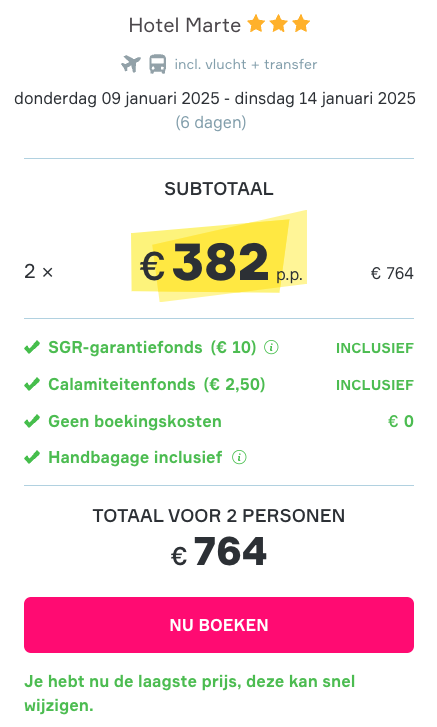The width and height of the screenshot is (437, 727).
Task: Click the travel dates text
Action: coord(215,98)
